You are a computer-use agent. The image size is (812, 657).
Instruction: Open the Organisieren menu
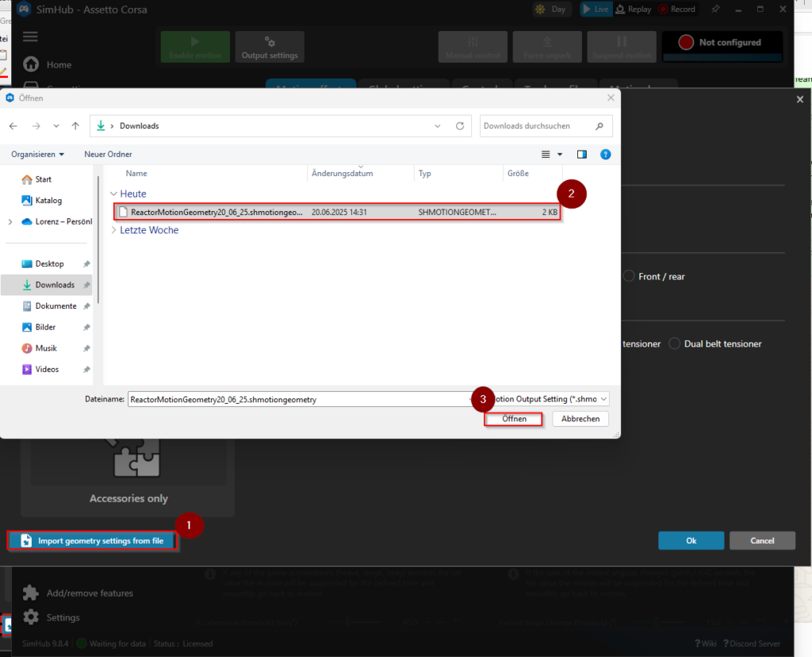tap(37, 155)
